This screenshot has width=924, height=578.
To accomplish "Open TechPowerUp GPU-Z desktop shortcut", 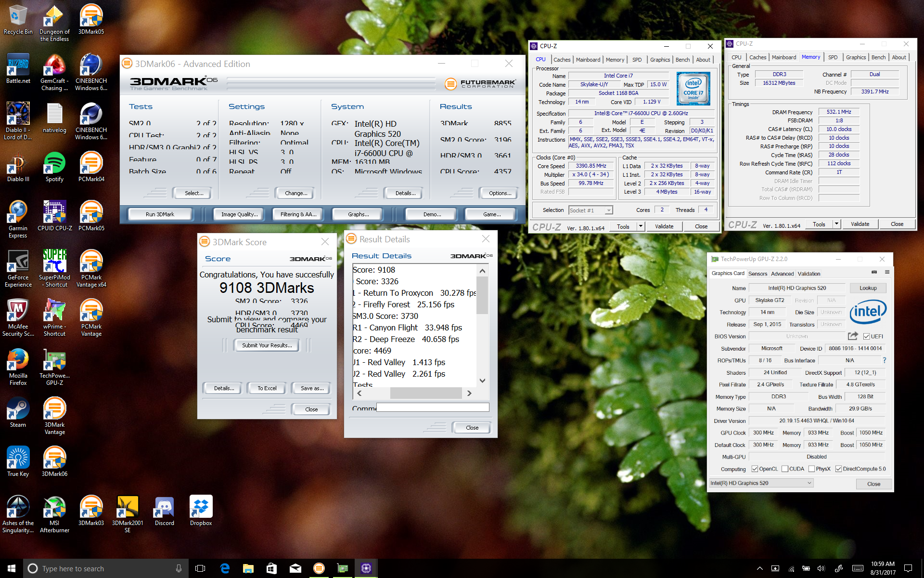I will pyautogui.click(x=54, y=367).
